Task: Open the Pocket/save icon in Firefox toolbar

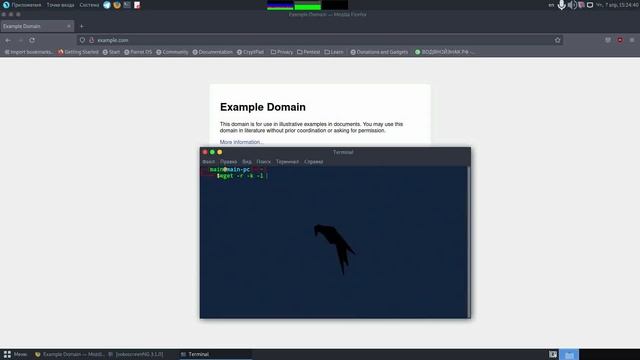Action: pyautogui.click(x=608, y=40)
